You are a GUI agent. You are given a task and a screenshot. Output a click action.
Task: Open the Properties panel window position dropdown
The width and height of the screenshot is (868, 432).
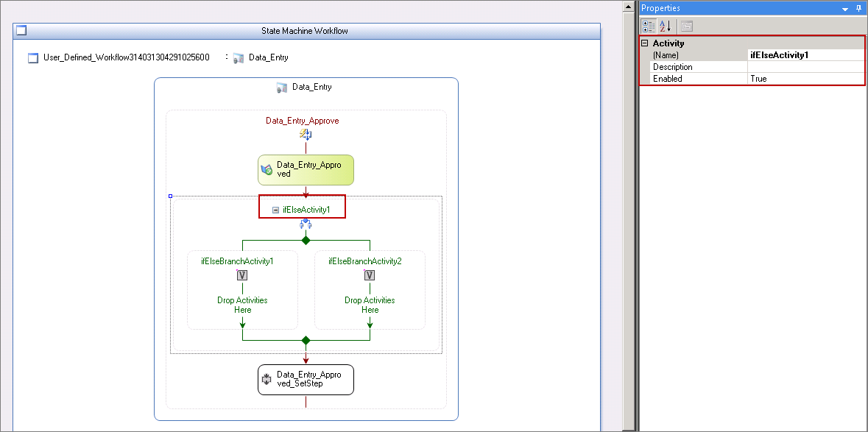coord(844,9)
